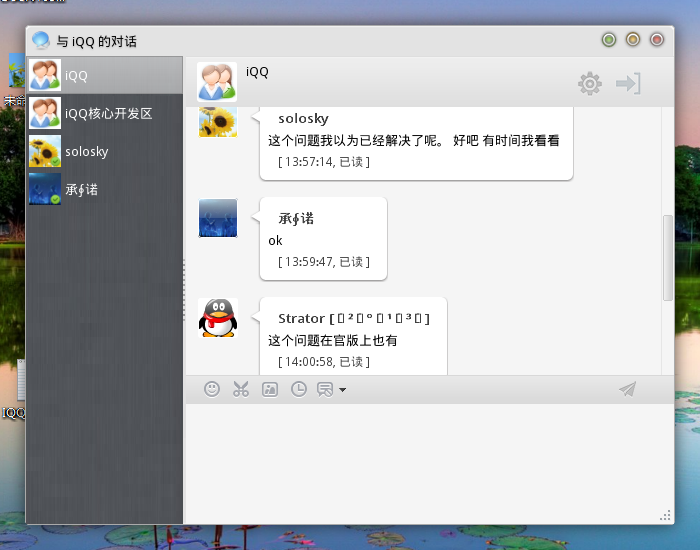This screenshot has width=700, height=550.
Task: Click the arrow-to-bracket dock icon
Action: [x=628, y=83]
